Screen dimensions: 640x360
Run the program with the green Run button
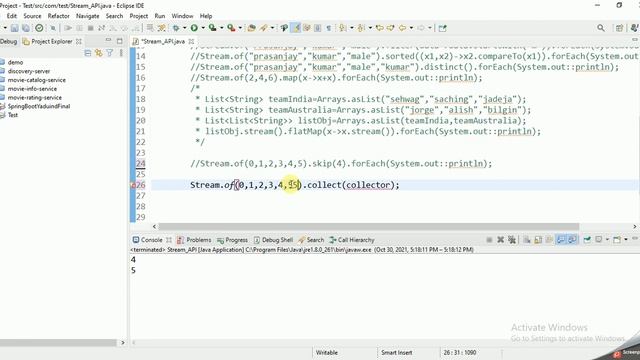click(194, 28)
